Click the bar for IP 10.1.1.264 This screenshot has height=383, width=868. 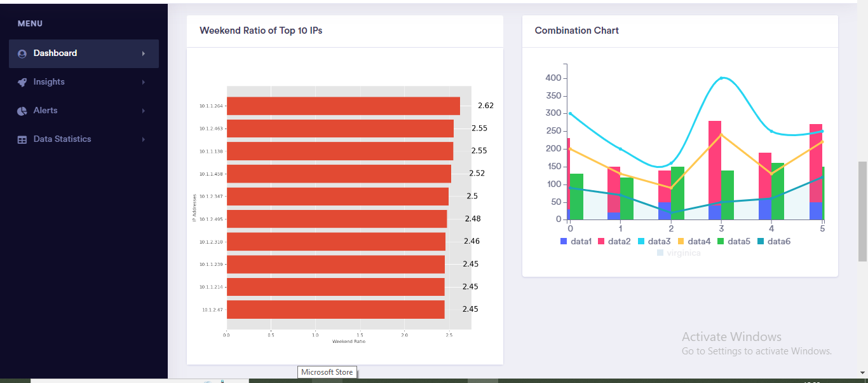tap(343, 106)
